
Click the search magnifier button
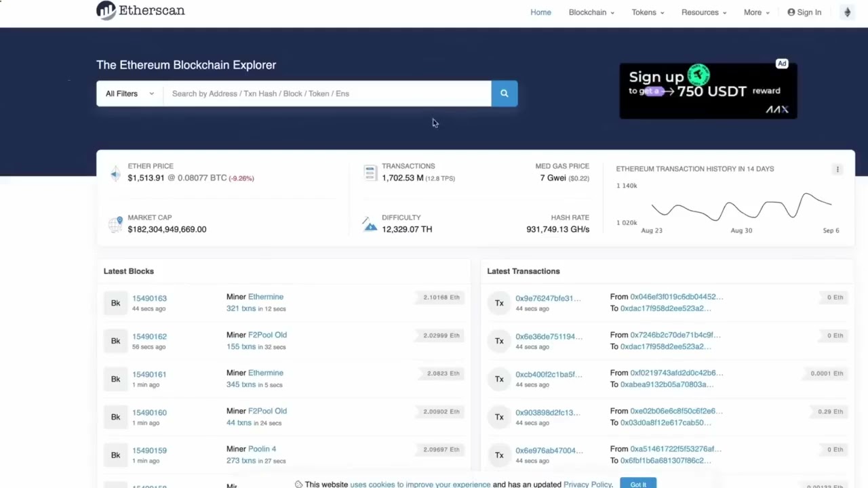(x=504, y=93)
